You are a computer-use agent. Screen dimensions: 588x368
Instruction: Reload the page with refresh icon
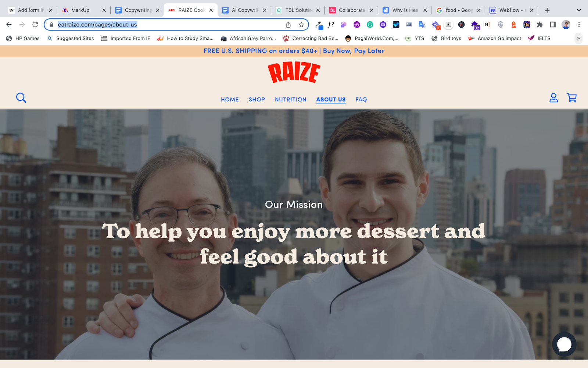pos(35,25)
